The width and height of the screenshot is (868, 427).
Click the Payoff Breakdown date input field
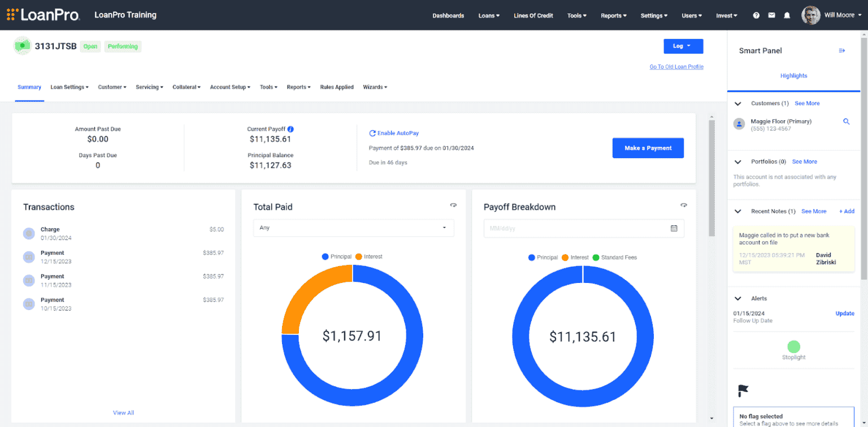click(584, 228)
